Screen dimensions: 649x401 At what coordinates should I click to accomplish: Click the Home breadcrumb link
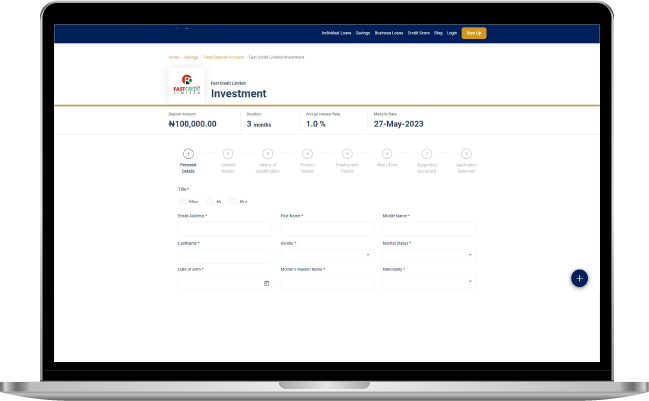174,58
